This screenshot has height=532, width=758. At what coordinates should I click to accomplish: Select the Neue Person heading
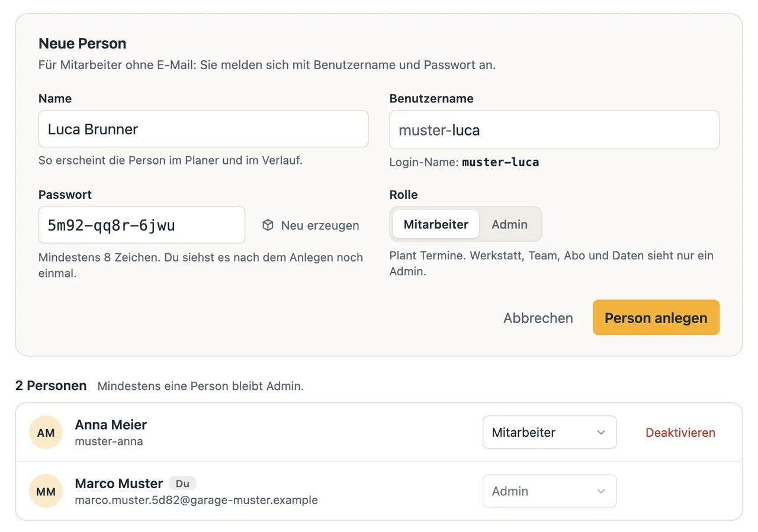(x=82, y=43)
